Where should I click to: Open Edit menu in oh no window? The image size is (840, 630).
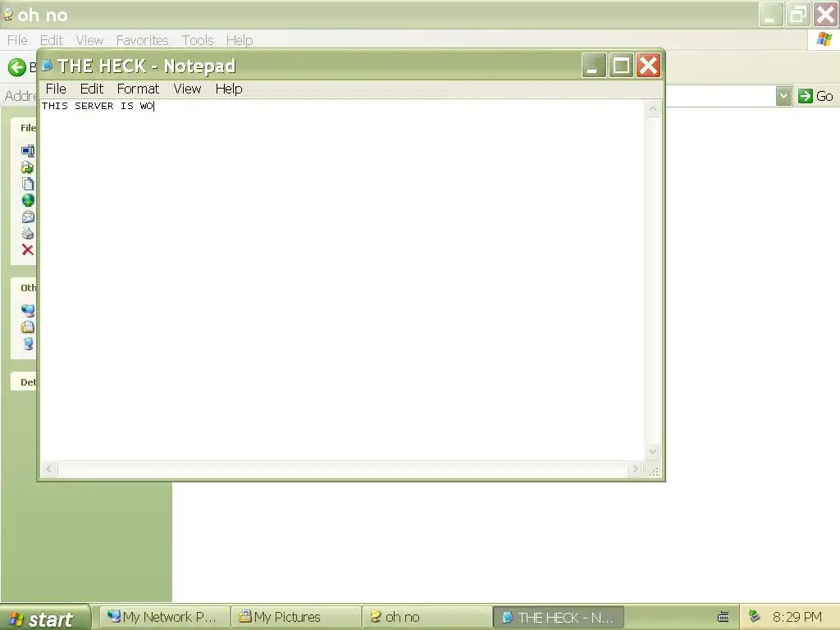(x=52, y=40)
